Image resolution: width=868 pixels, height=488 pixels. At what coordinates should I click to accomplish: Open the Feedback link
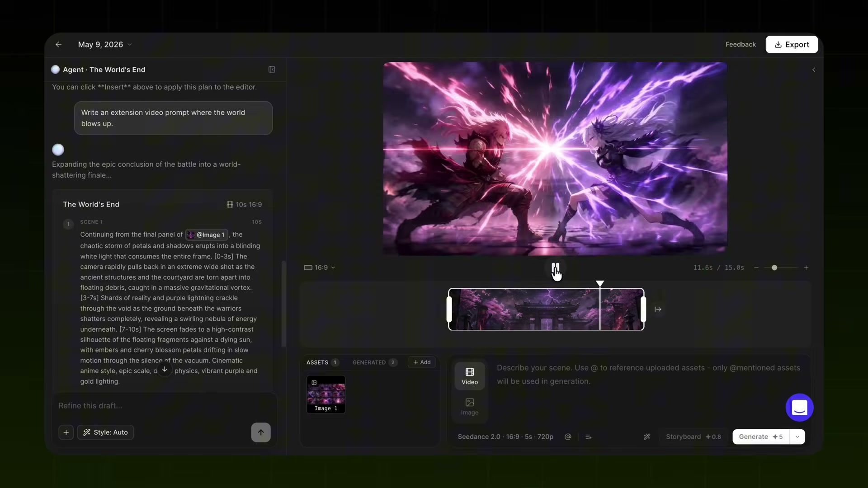coord(741,44)
